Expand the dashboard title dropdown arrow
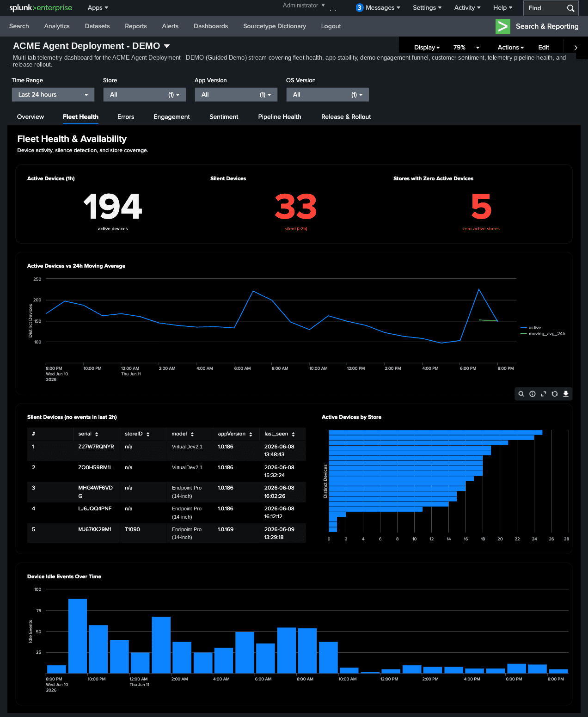588x717 pixels. (x=167, y=46)
